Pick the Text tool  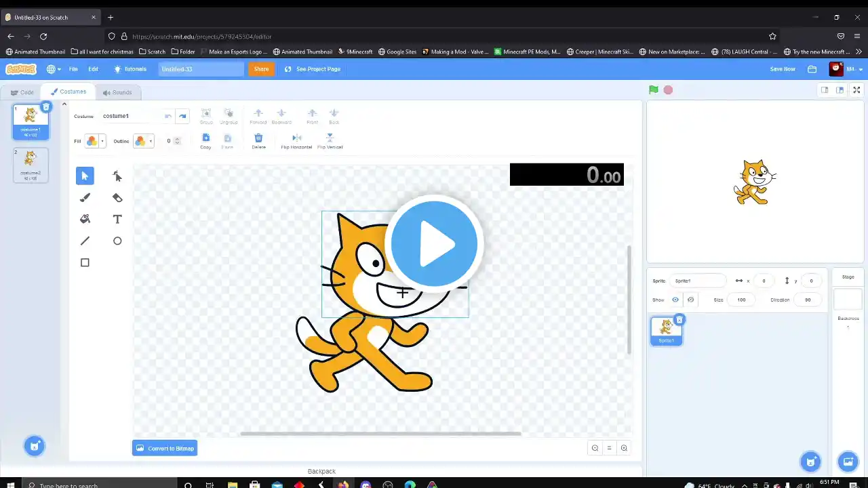tap(117, 220)
